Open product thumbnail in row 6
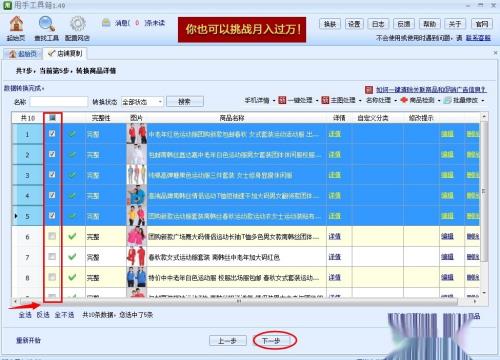This screenshot has height=360, width=500. (137, 236)
